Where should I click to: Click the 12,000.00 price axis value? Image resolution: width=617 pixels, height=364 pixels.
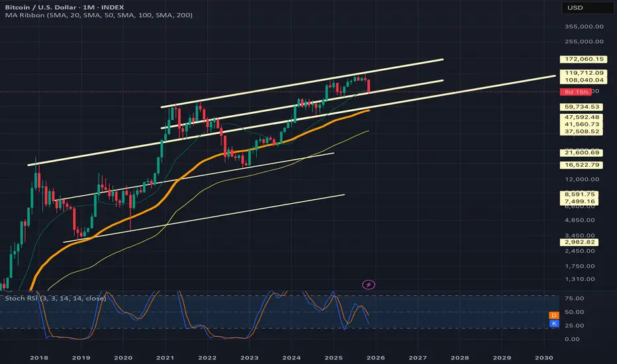[x=582, y=179]
